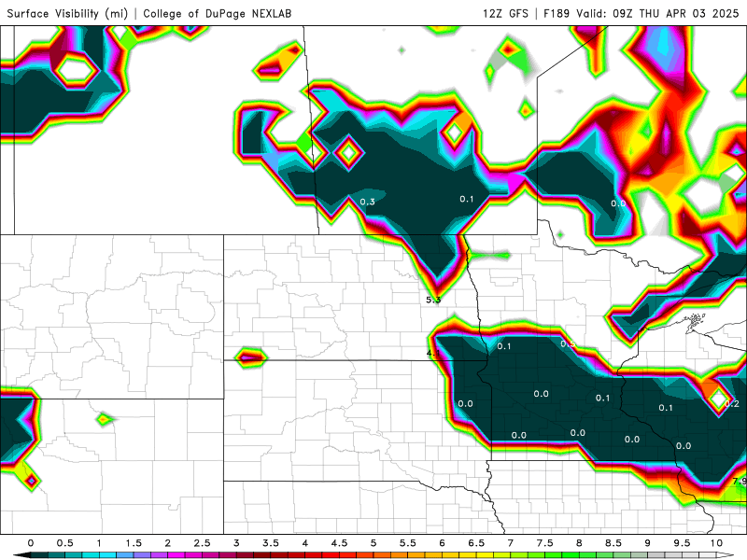
Task: Click the colorbar tick label "1"
Action: [x=99, y=543]
